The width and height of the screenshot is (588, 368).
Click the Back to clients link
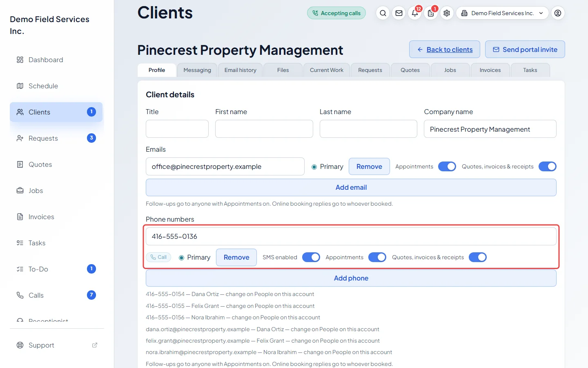pyautogui.click(x=445, y=49)
